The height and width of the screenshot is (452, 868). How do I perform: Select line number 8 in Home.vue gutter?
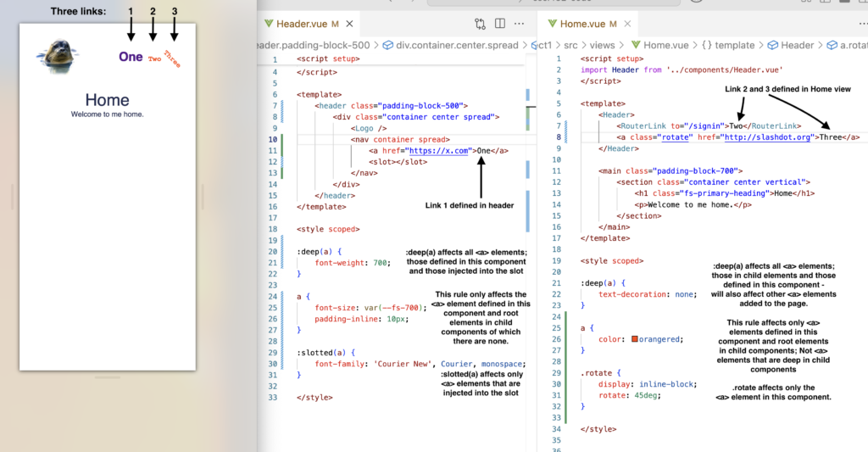click(x=558, y=137)
